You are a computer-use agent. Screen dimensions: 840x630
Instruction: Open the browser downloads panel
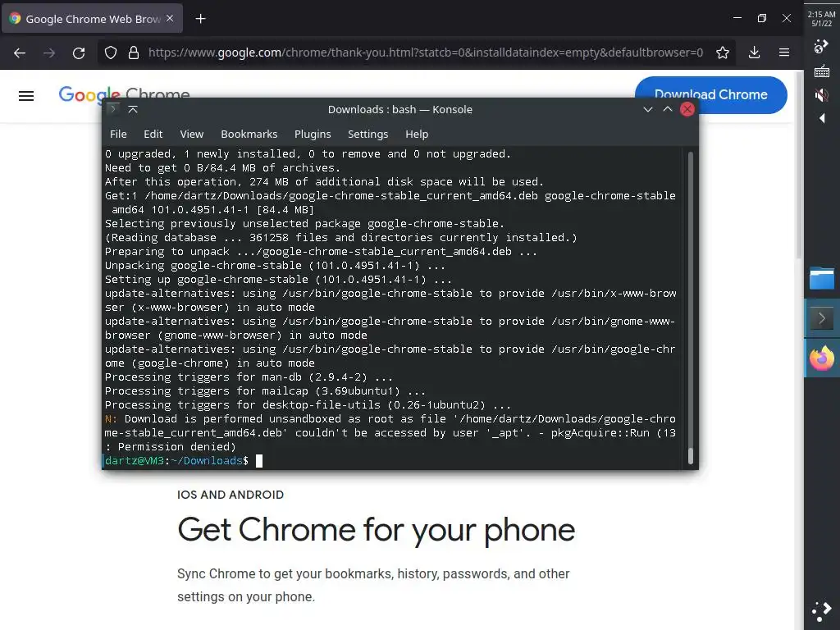coord(755,52)
